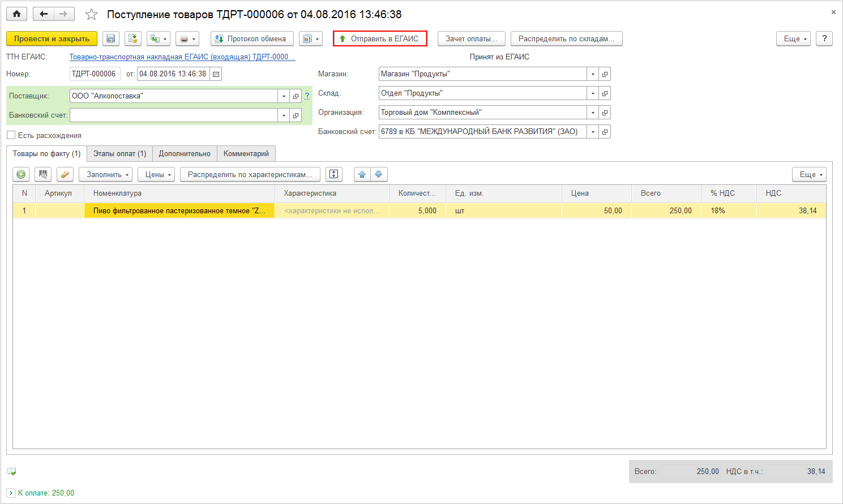843x504 pixels.
Task: Open the Склад record icon
Action: click(605, 93)
